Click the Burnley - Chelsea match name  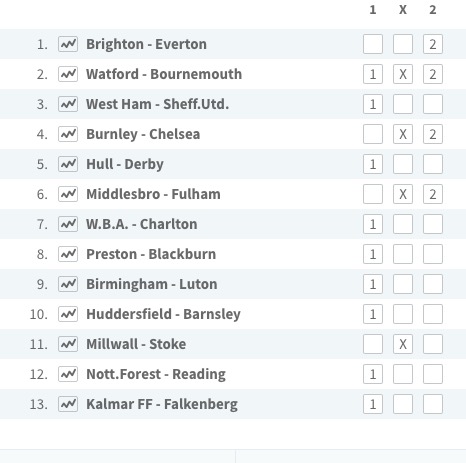(143, 134)
